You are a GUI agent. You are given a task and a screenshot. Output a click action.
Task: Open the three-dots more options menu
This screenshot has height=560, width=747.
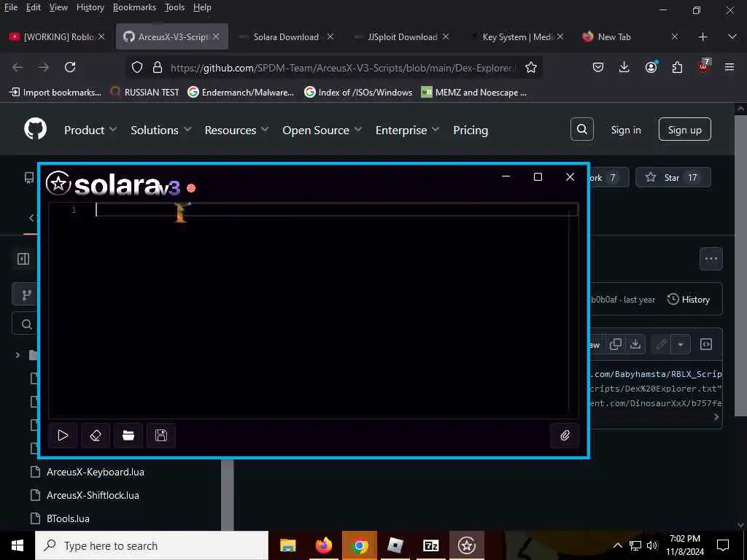pyautogui.click(x=711, y=259)
